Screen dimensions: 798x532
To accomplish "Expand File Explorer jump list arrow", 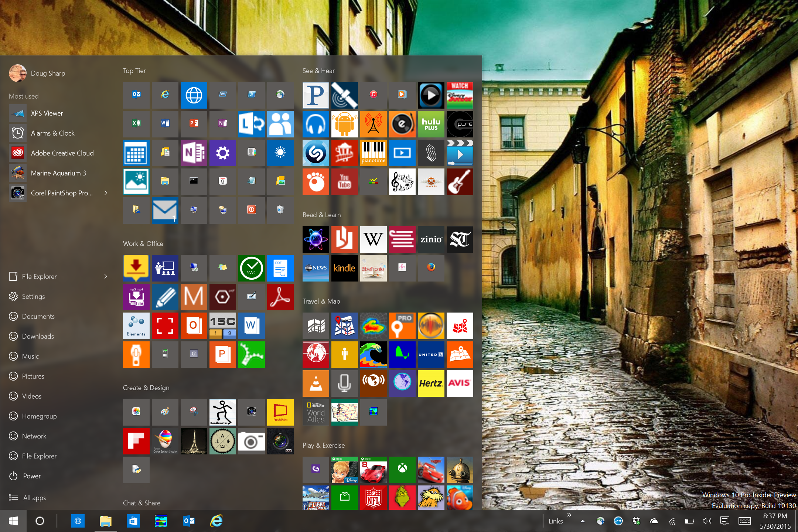I will [x=106, y=276].
